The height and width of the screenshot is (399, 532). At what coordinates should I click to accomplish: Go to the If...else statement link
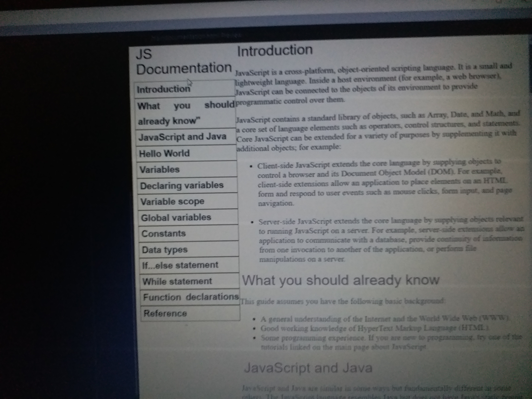tap(180, 265)
